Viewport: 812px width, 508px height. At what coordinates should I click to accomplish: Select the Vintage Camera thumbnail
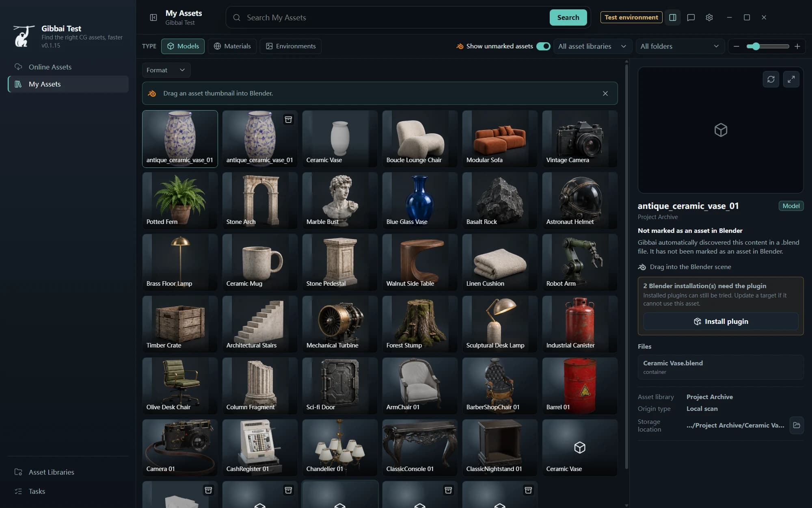coord(580,139)
